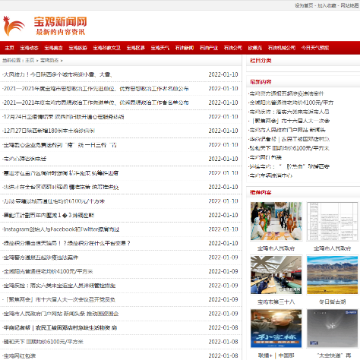360x360 pixels.
Task: Click 设为首页 in top bar
Action: [x=304, y=6]
